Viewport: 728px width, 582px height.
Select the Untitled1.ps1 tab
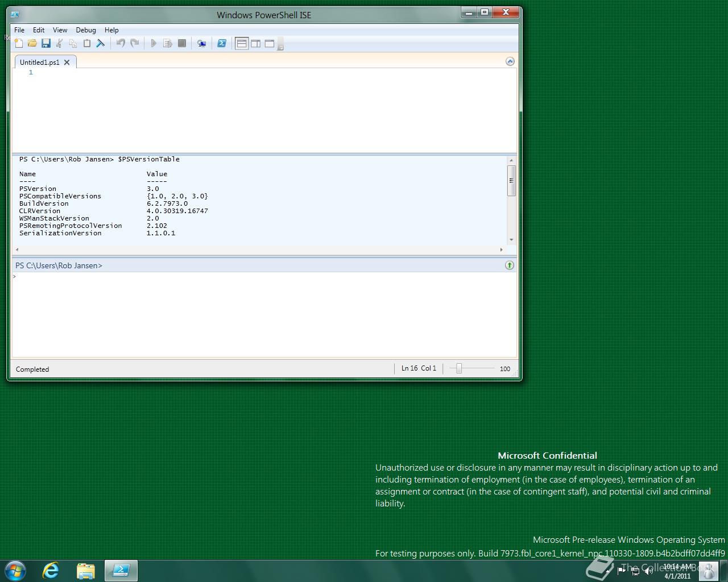39,63
